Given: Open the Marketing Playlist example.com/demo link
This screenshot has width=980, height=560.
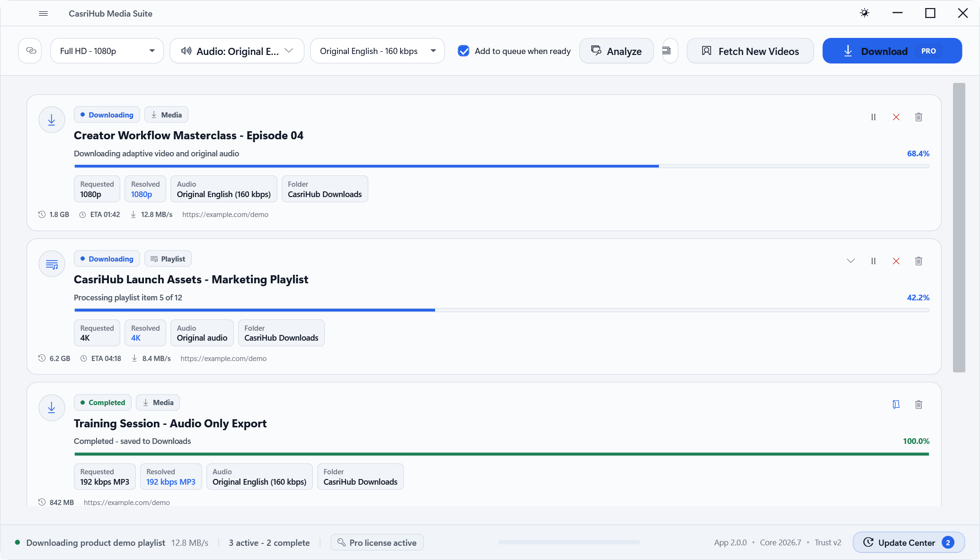Looking at the screenshot, I should 223,359.
